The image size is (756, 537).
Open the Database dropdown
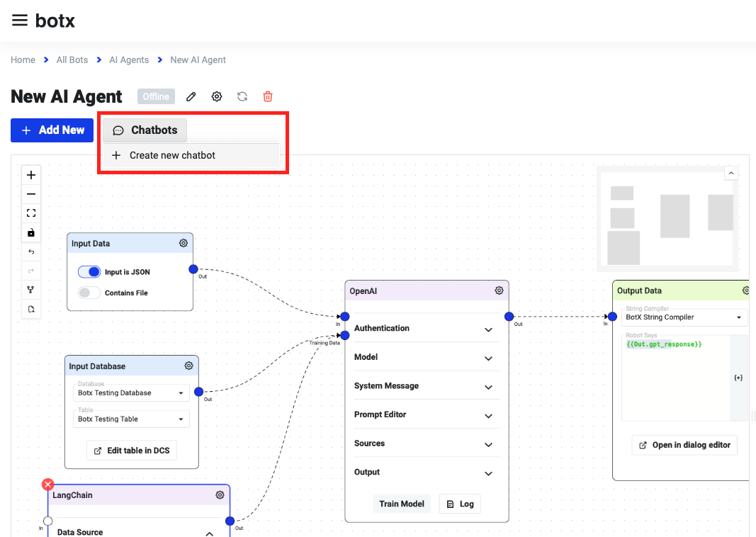[x=131, y=393]
